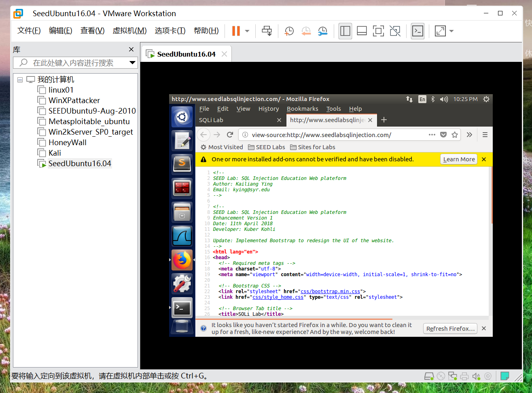This screenshot has width=532, height=393.
Task: Open the Sites for Labs bookmarks folder
Action: tap(313, 147)
